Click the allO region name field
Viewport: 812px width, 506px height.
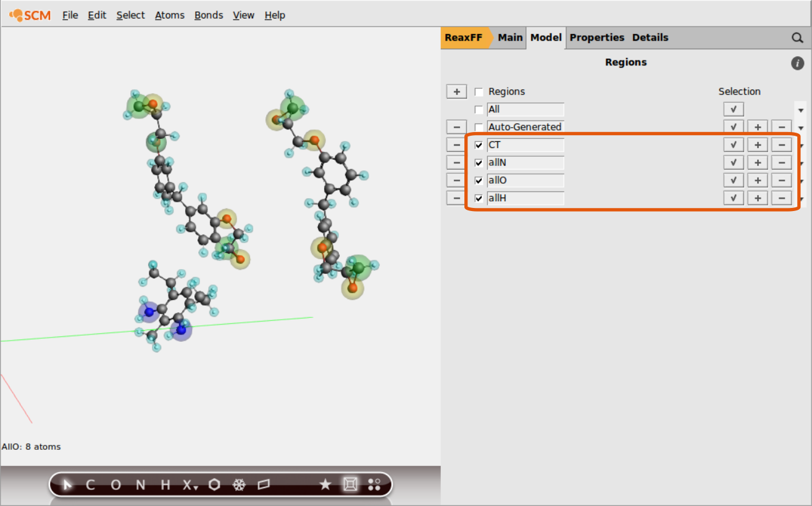(x=525, y=181)
